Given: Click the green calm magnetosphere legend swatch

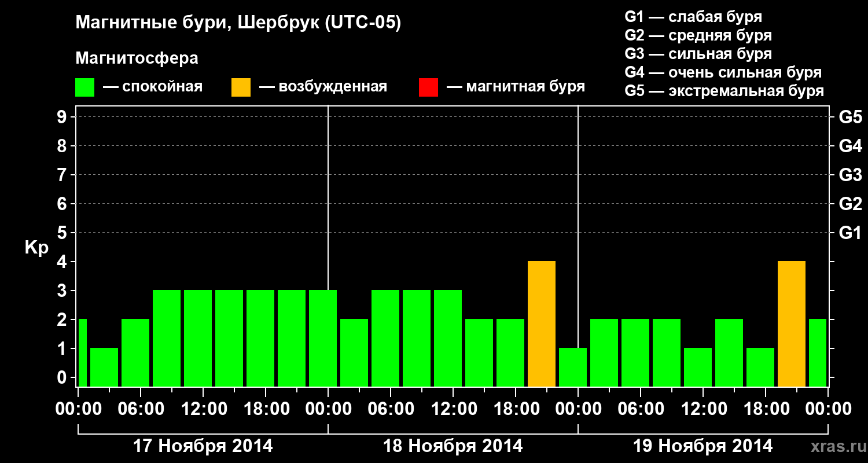Looking at the screenshot, I should tap(85, 87).
